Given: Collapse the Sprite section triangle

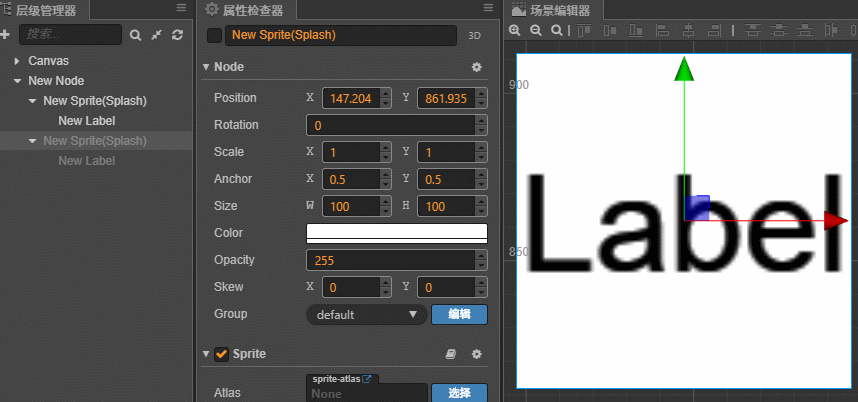Looking at the screenshot, I should click(206, 354).
